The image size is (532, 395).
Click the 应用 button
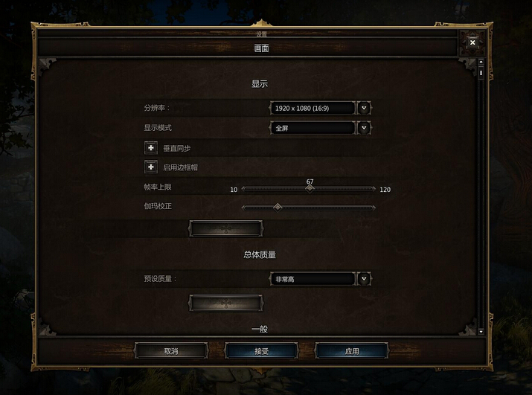point(352,351)
